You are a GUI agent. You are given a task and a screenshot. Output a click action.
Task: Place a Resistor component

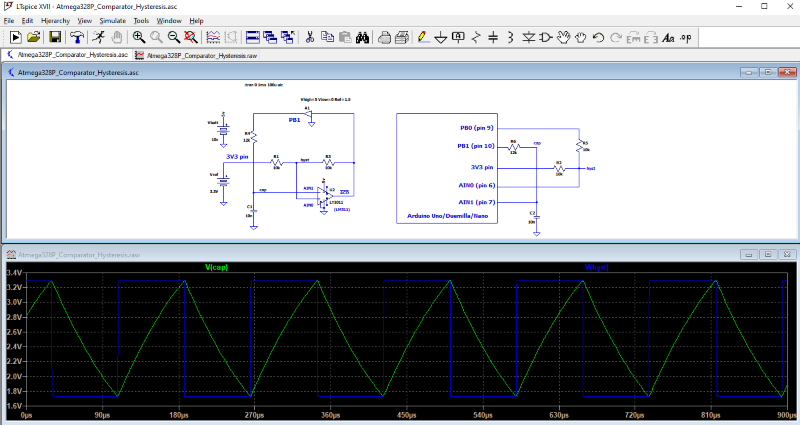click(476, 37)
